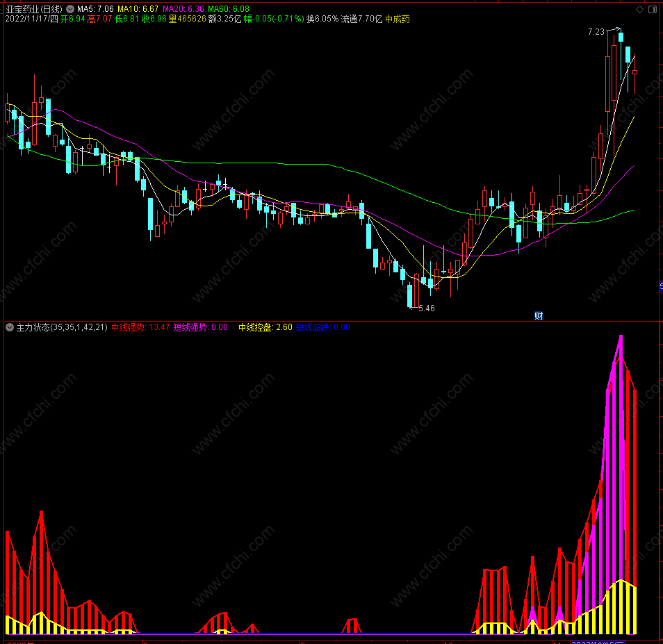Click the closing price 收6.96
Screen dimensions: 663x644
tap(154, 19)
